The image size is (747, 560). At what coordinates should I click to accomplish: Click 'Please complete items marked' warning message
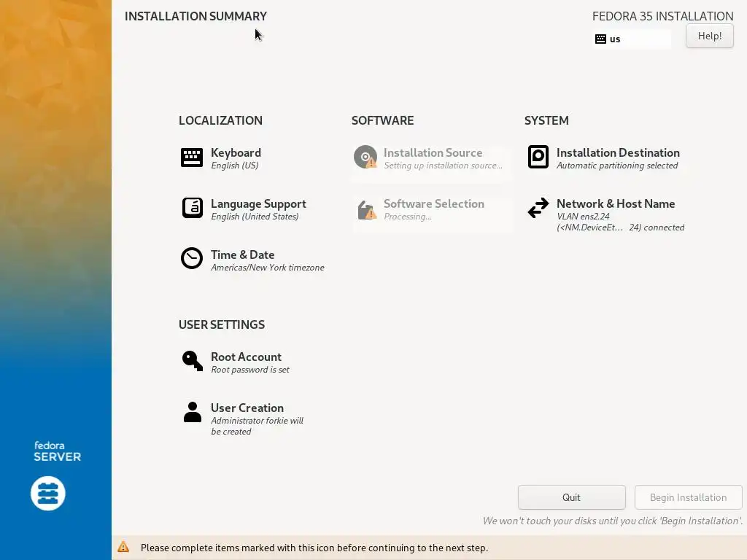tap(314, 548)
